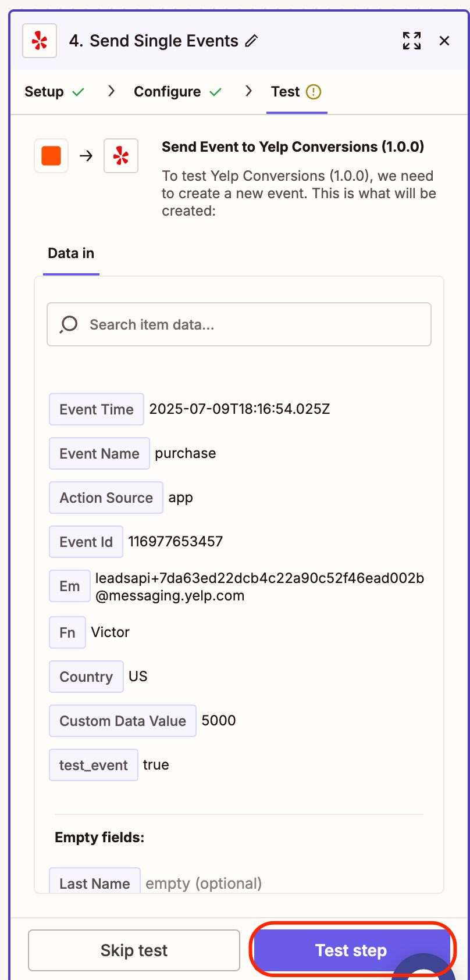Click the Yelp app icon in header

click(x=40, y=41)
